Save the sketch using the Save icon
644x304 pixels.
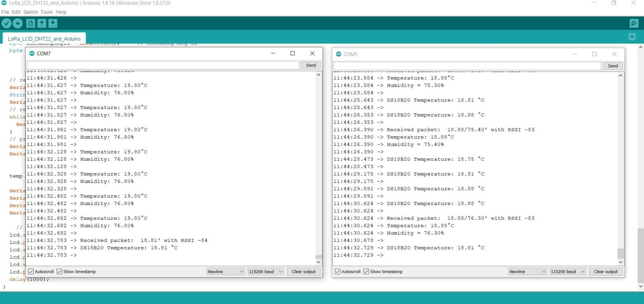click(52, 23)
